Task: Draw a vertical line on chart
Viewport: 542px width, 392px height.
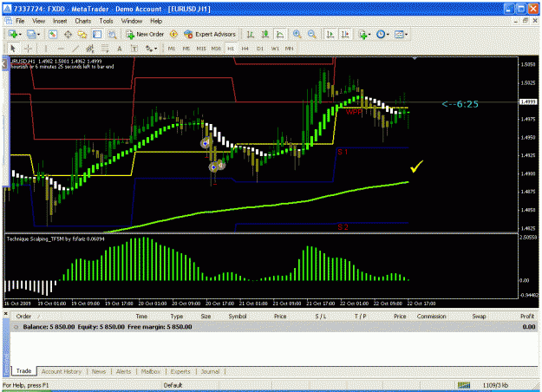Action: [46, 49]
